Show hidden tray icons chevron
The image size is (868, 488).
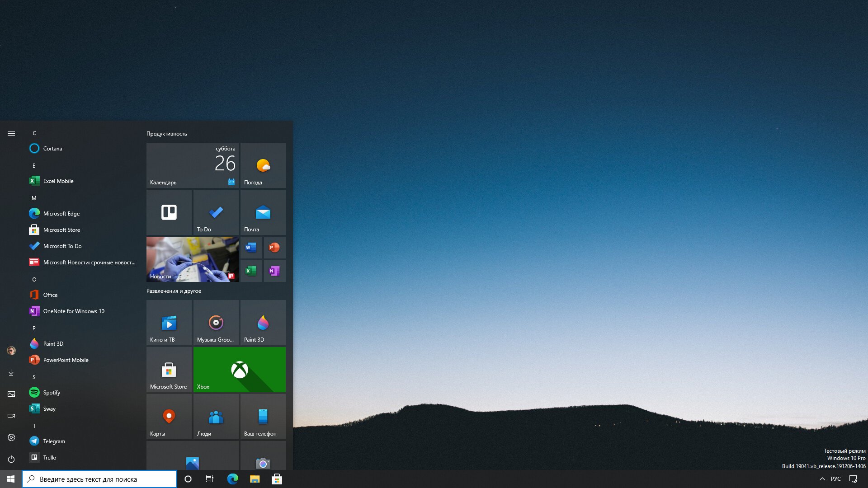pyautogui.click(x=822, y=479)
